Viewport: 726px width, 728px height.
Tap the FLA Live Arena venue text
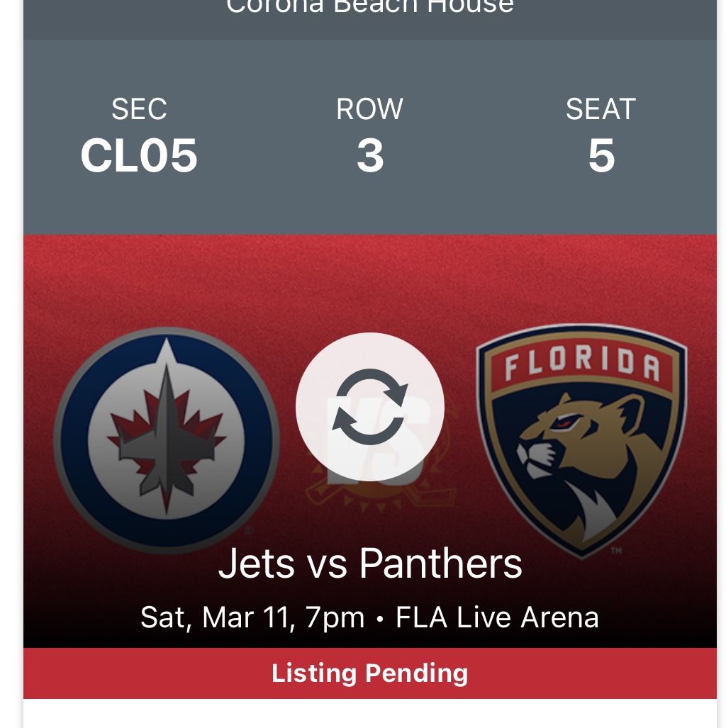(497, 617)
